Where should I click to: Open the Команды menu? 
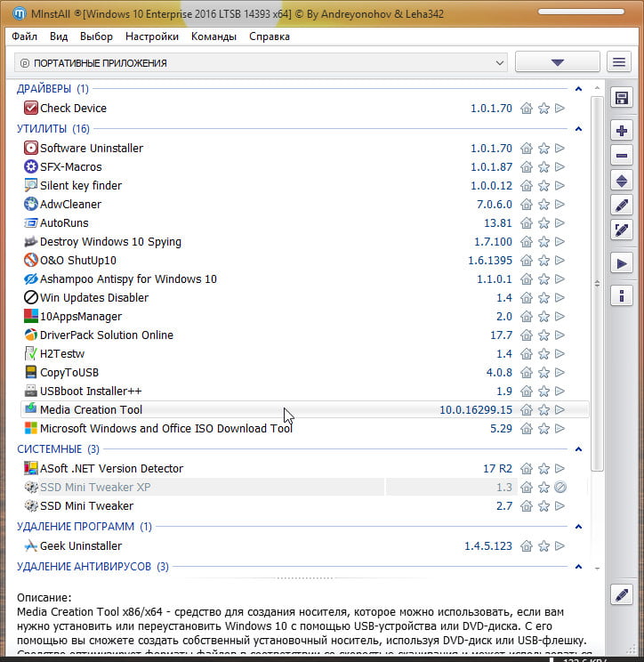pos(213,36)
